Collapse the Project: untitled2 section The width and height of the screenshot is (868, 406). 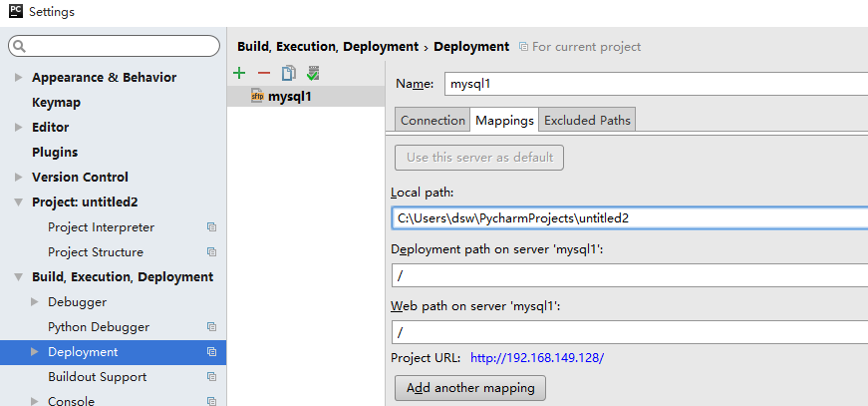point(18,203)
